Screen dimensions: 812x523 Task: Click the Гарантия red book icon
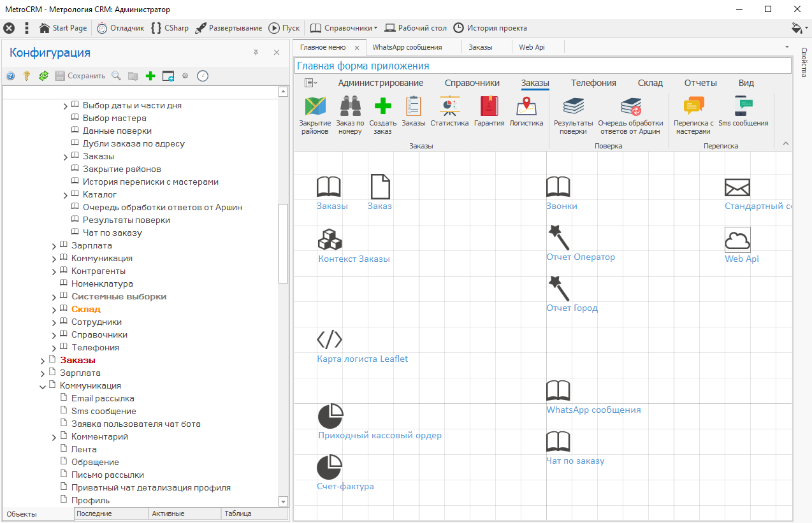pos(489,106)
